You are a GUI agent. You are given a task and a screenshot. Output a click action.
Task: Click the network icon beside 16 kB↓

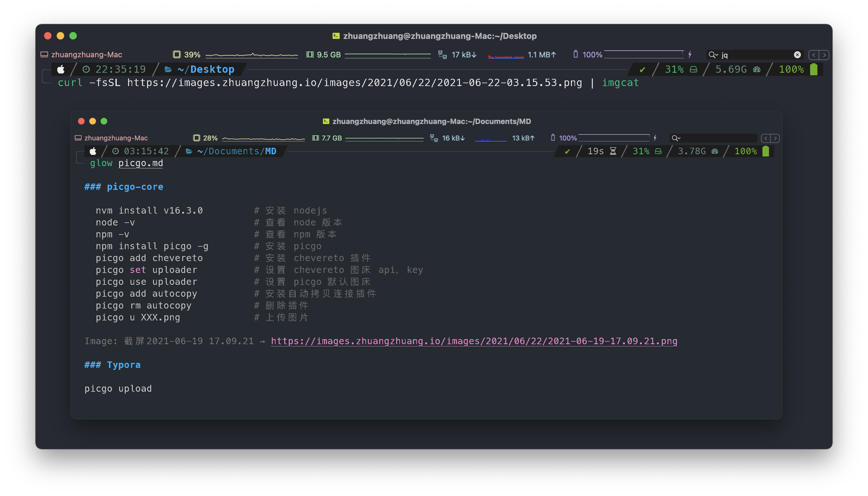(x=434, y=138)
